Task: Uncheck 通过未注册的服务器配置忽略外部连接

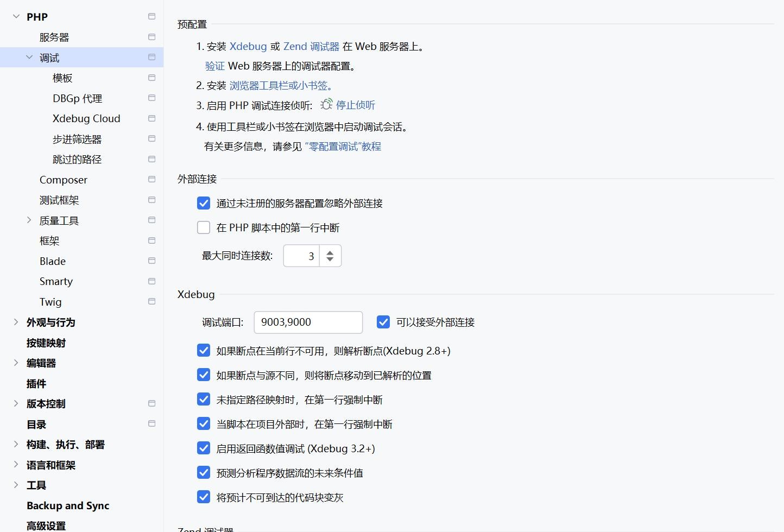Action: (204, 203)
